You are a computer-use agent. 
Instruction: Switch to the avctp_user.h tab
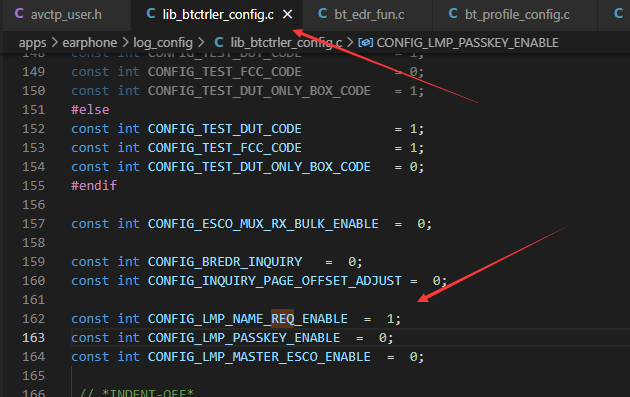pyautogui.click(x=66, y=14)
